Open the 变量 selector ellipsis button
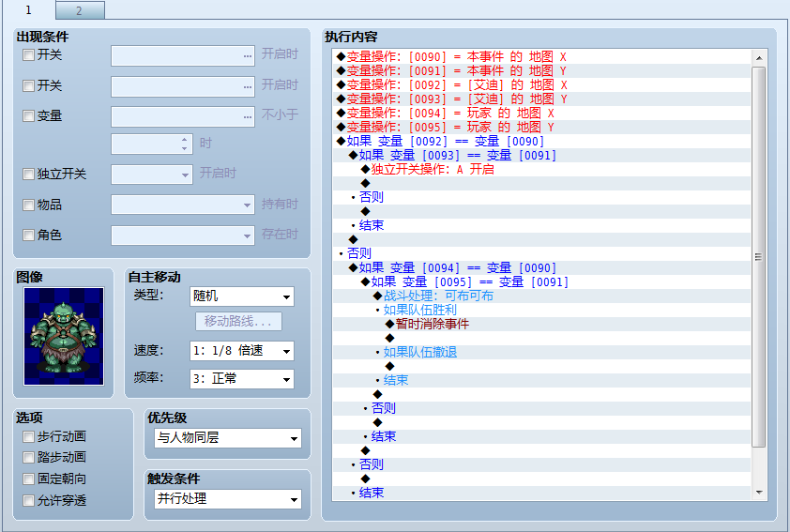This screenshot has width=790, height=532. coord(248,117)
